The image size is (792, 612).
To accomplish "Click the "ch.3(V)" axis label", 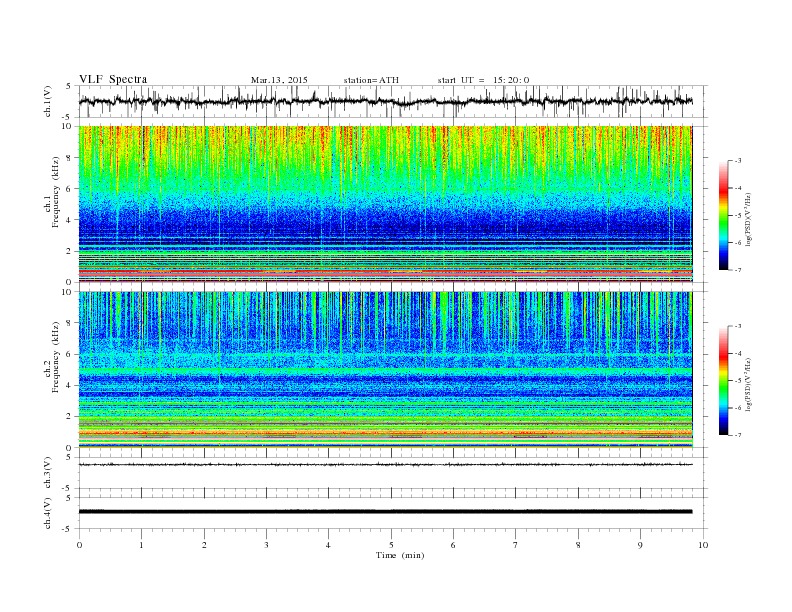I will 47,473.
